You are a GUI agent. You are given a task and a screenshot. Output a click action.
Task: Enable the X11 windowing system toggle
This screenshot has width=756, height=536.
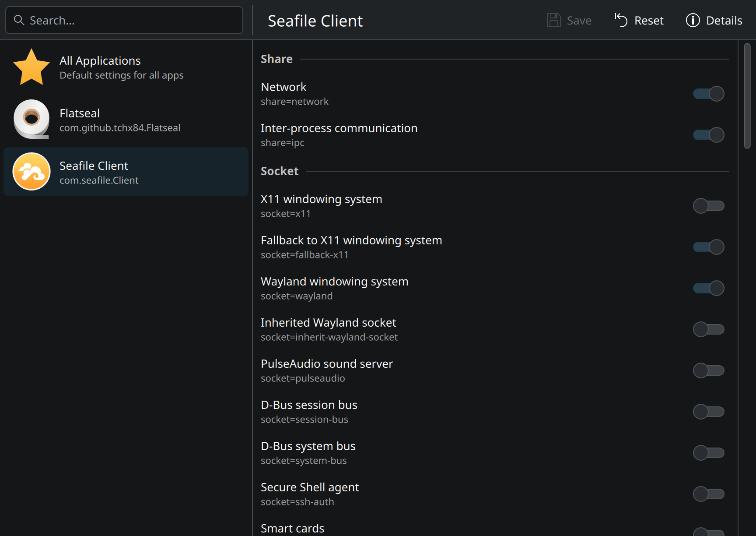pos(708,206)
